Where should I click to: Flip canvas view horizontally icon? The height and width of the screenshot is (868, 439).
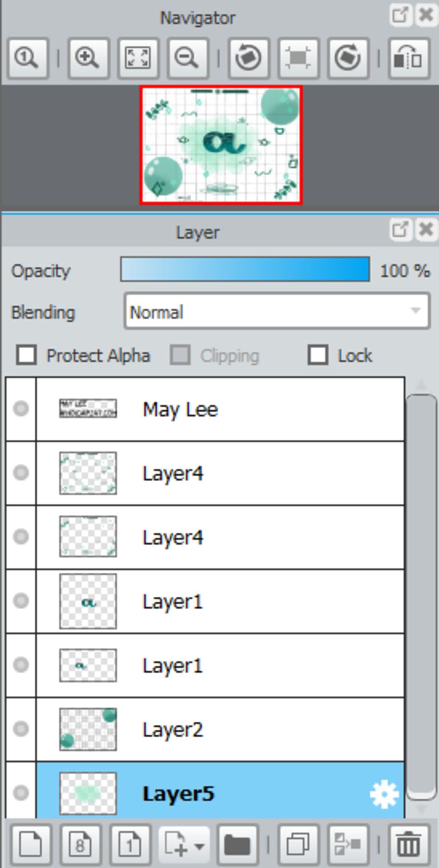pos(409,58)
